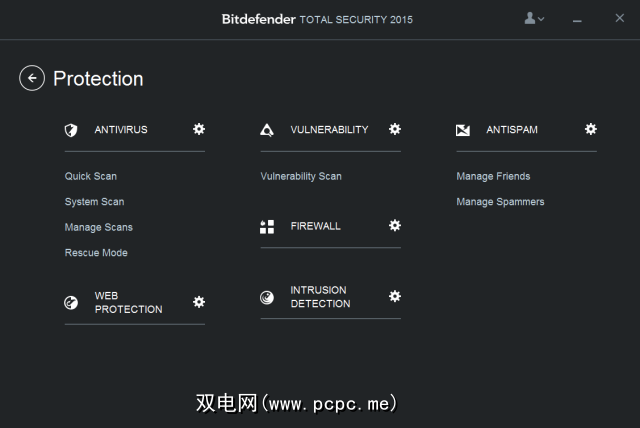Screen dimensions: 640x428
Task: Open Antispam settings gear
Action: [x=591, y=129]
